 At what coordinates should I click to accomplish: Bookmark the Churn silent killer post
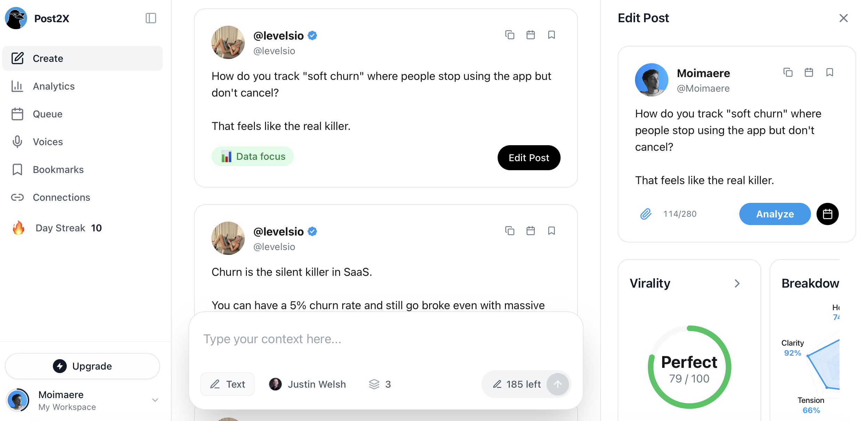click(552, 231)
